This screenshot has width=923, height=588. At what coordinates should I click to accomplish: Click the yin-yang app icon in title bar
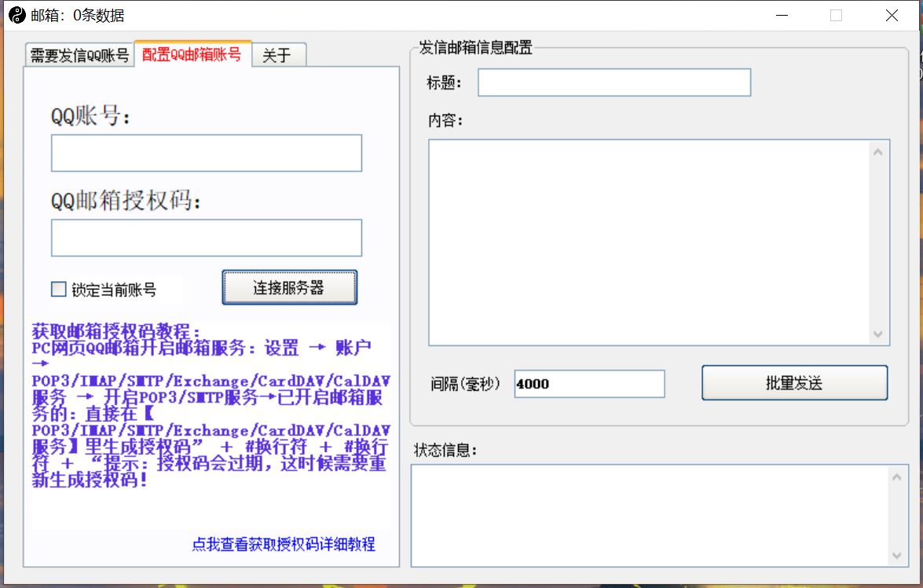coord(16,15)
